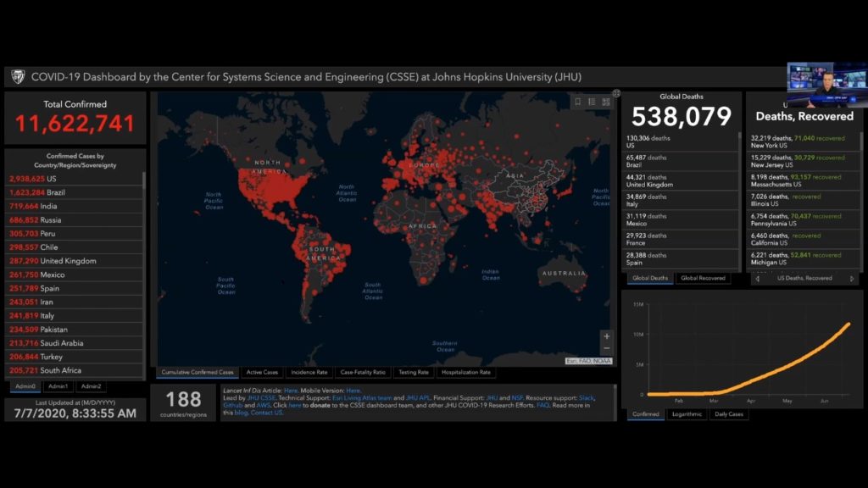Select Saudi Arabia in confirmed cases list
This screenshot has height=488, width=868.
coord(75,343)
